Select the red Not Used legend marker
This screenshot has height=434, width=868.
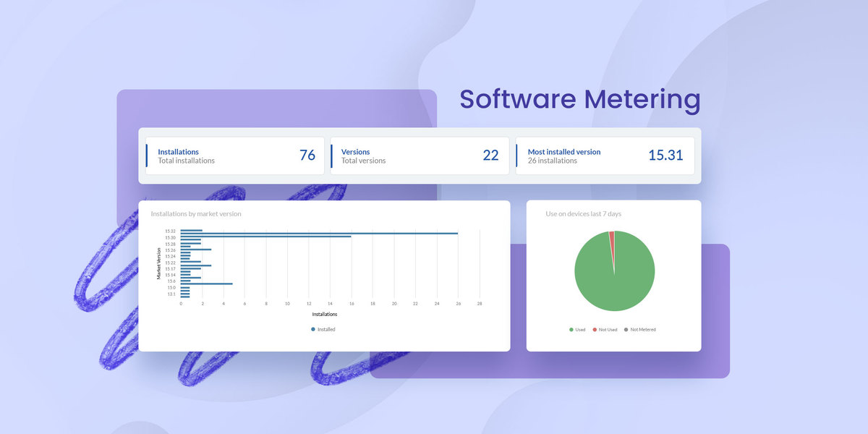595,329
